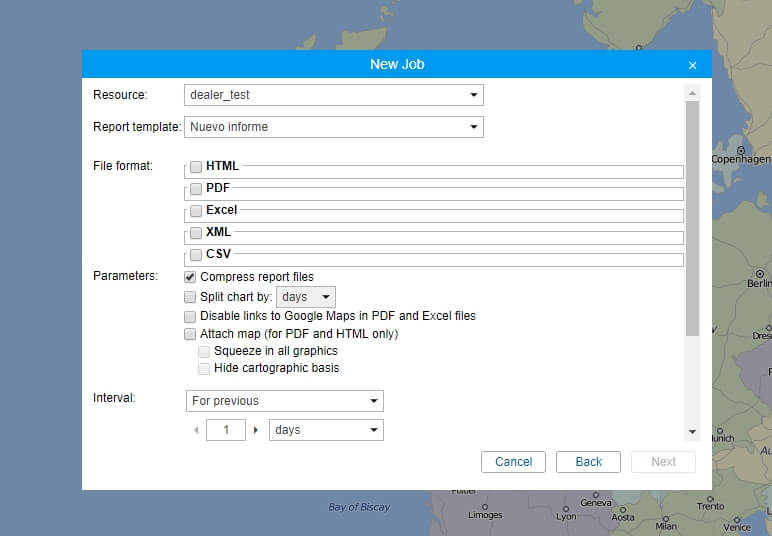Go to previous step with Back

588,462
